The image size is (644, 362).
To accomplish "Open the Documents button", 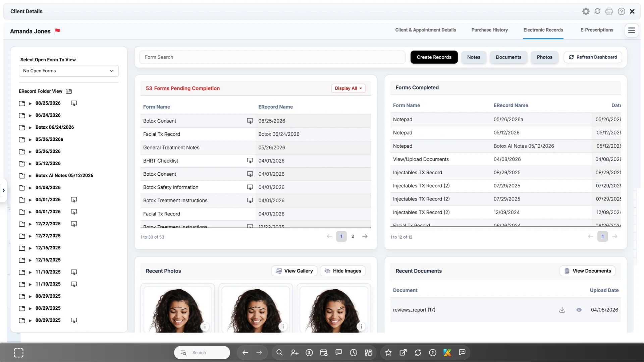I will point(508,57).
